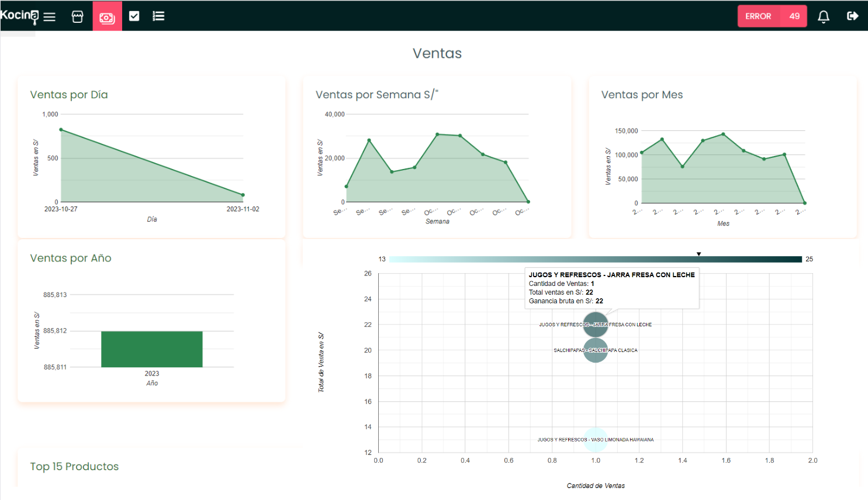Click the first point of monthly sales chart
The width and height of the screenshot is (868, 500).
pyautogui.click(x=642, y=153)
